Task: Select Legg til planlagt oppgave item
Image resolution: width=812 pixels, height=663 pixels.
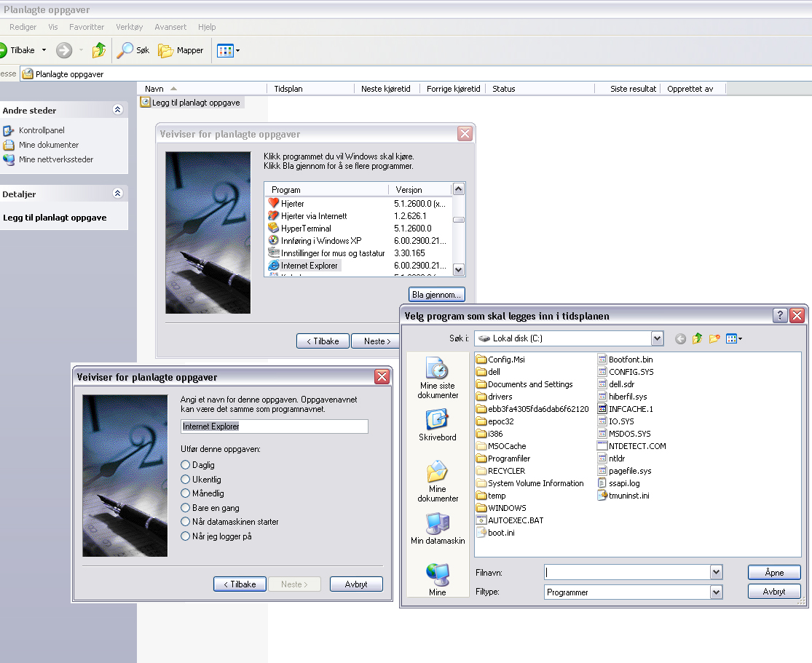Action: pos(191,103)
